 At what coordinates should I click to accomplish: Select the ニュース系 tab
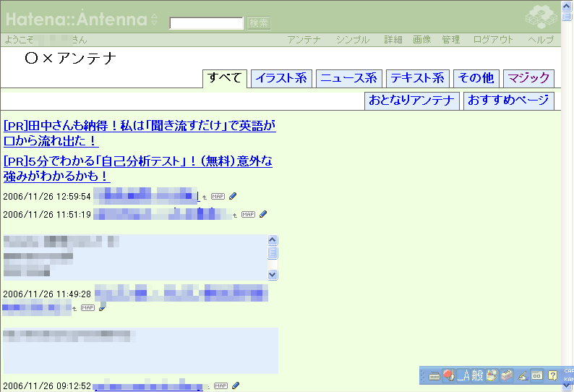[x=348, y=78]
